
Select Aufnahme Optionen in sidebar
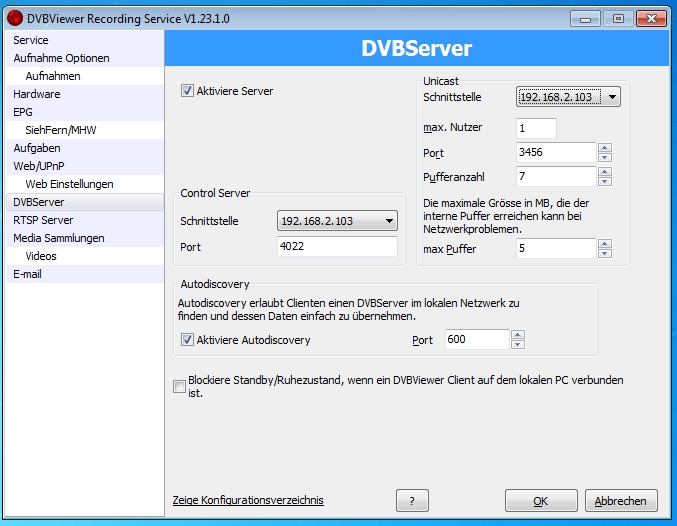[x=85, y=58]
